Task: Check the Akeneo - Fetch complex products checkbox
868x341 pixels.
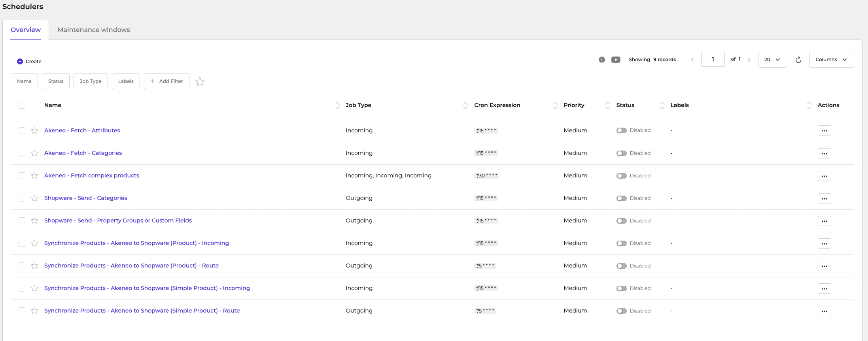Action: click(x=22, y=175)
